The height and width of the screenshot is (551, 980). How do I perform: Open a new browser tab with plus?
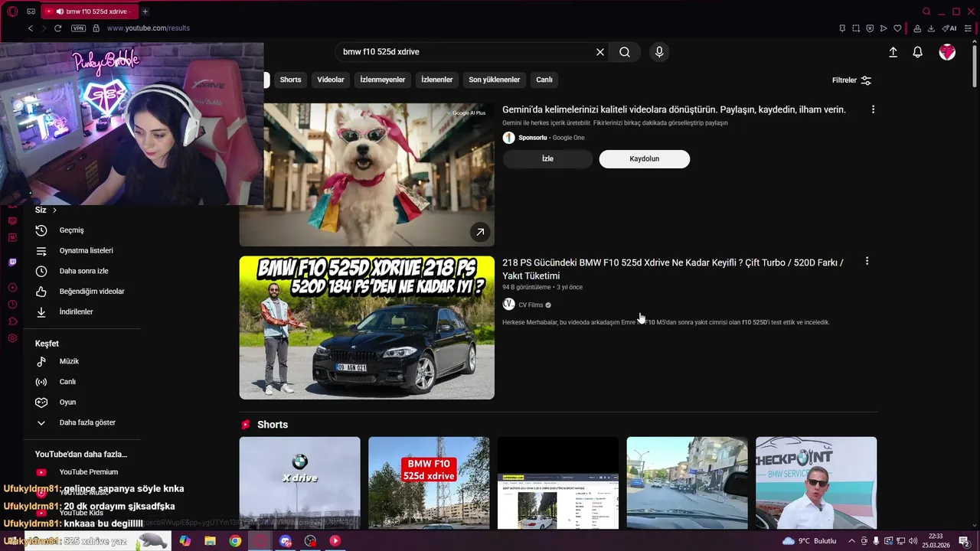(145, 11)
